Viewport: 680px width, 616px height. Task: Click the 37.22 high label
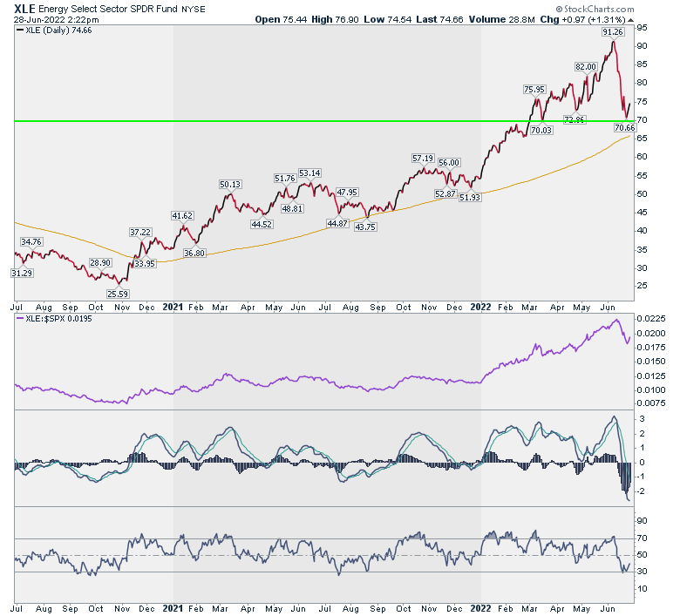tap(140, 233)
